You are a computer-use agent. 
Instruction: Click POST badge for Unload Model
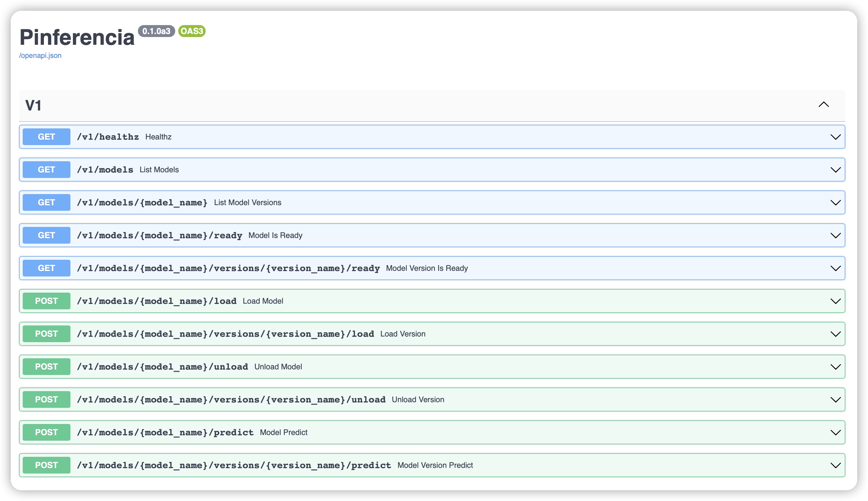coord(47,367)
